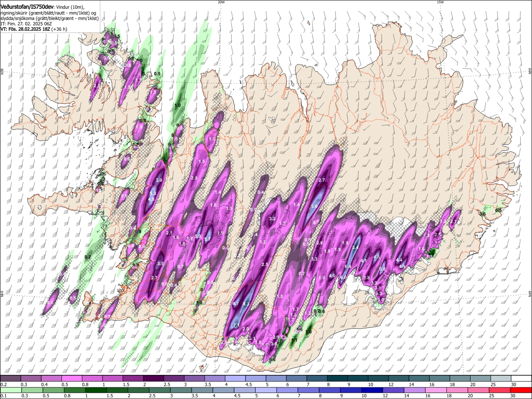Image resolution: width=532 pixels, height=399 pixels.
Task: Select the valid time 'VT: Fös. 28.02.2025 18Z'
Action: 25,30
